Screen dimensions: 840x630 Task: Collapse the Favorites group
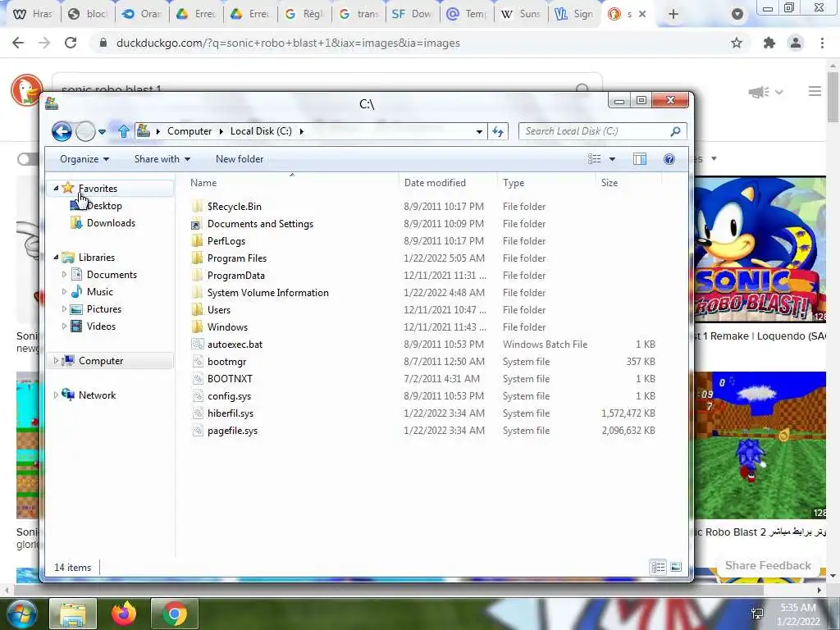[x=56, y=189]
